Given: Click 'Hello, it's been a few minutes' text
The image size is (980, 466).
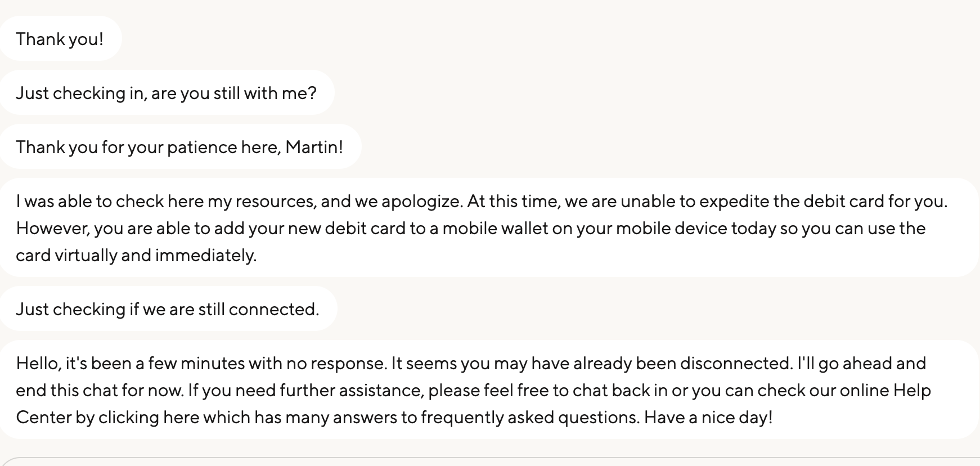Looking at the screenshot, I should pos(131,364).
